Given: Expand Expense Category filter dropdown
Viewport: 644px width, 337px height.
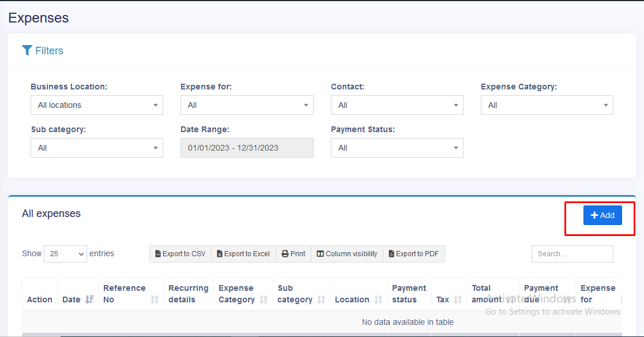Looking at the screenshot, I should tap(547, 105).
